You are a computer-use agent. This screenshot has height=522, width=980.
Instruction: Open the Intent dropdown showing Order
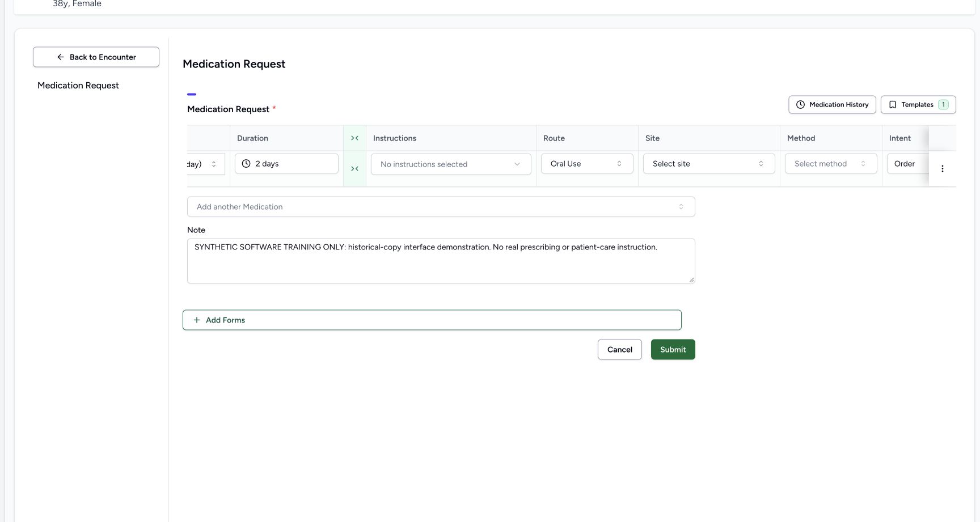(907, 164)
